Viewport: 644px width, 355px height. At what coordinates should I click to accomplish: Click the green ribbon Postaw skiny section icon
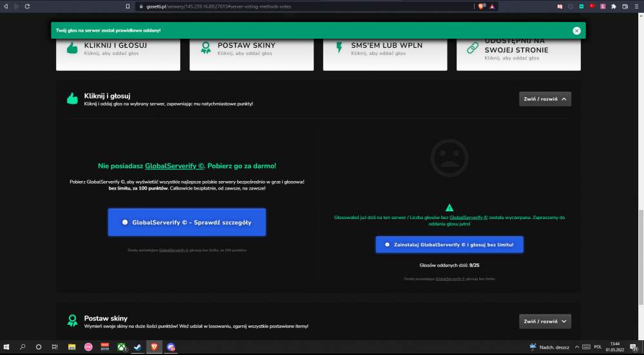coord(72,321)
